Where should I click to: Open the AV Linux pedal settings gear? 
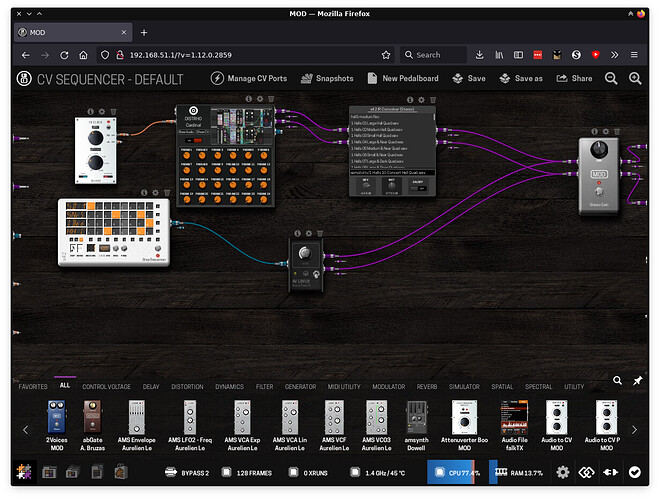309,233
